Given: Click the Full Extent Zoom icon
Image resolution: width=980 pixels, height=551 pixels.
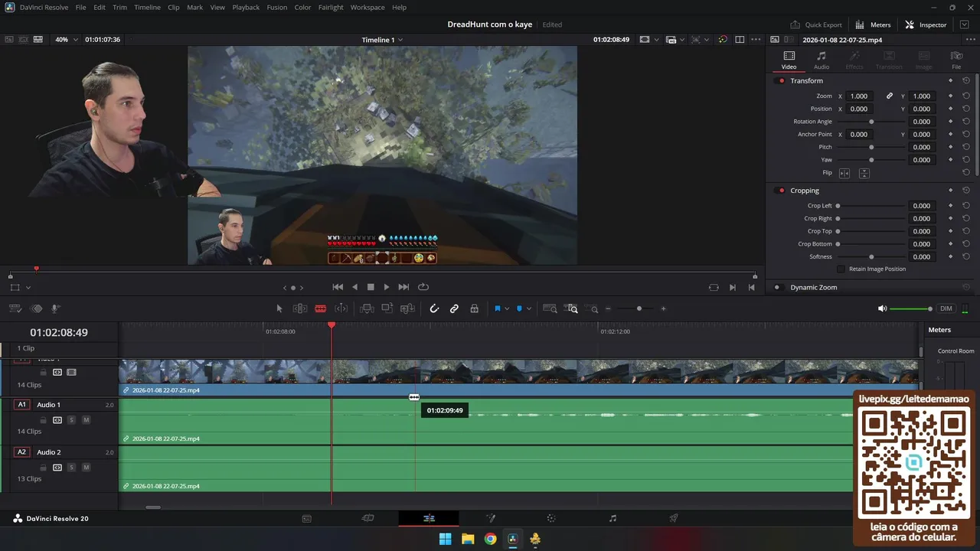Looking at the screenshot, I should [x=550, y=308].
